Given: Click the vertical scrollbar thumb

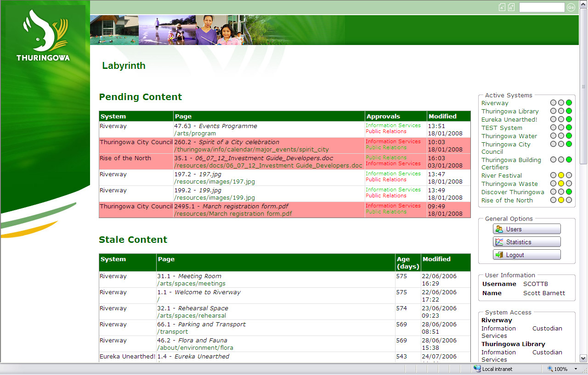Looking at the screenshot, I should (x=583, y=86).
